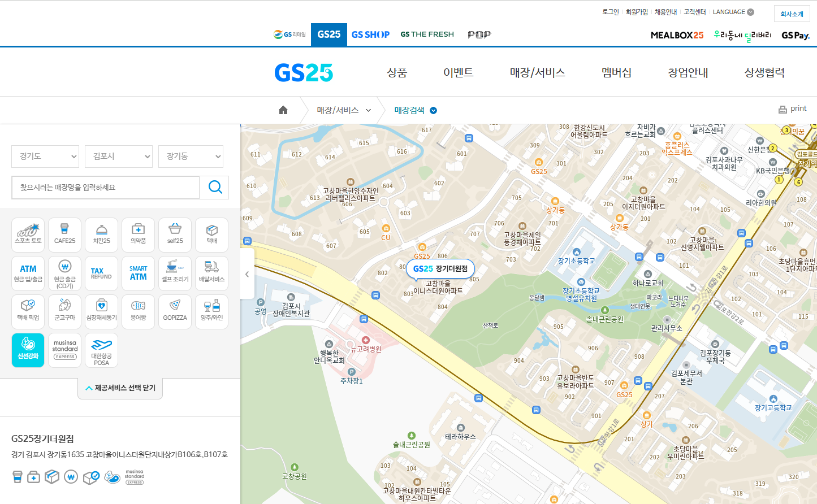Click the 고객센터 link

tap(694, 12)
